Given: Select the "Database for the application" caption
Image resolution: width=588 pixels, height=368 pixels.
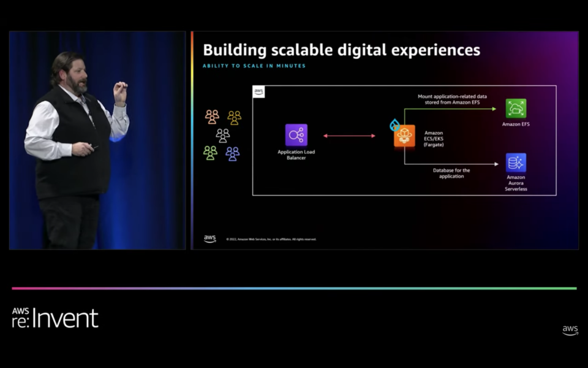Looking at the screenshot, I should point(451,173).
